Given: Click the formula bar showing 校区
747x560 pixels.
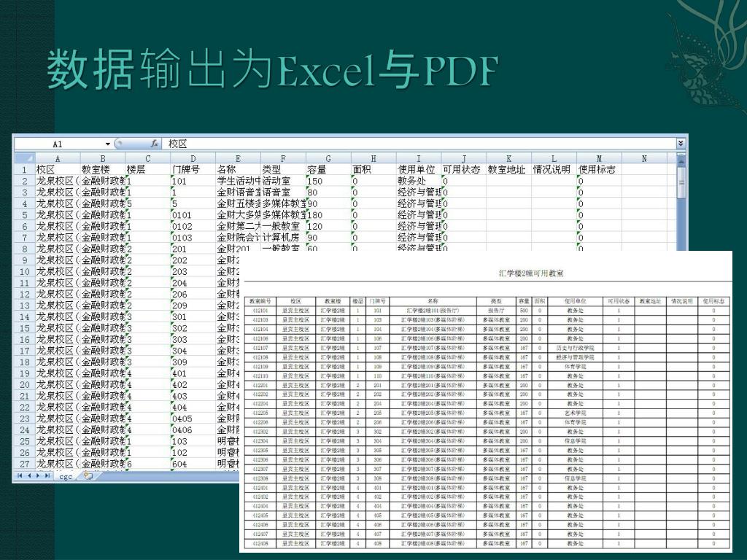Looking at the screenshot, I should pyautogui.click(x=418, y=144).
